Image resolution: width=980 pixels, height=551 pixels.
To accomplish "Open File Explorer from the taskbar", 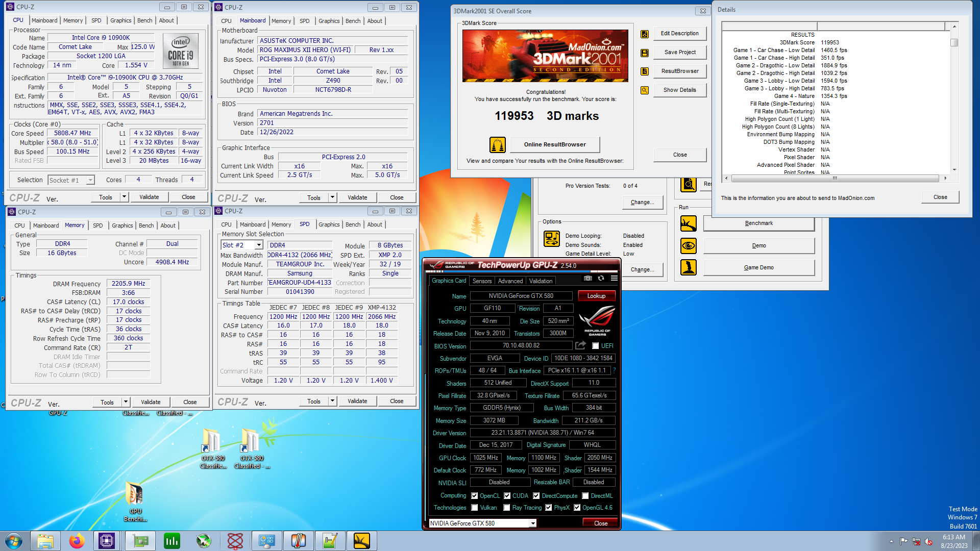I will click(x=45, y=541).
